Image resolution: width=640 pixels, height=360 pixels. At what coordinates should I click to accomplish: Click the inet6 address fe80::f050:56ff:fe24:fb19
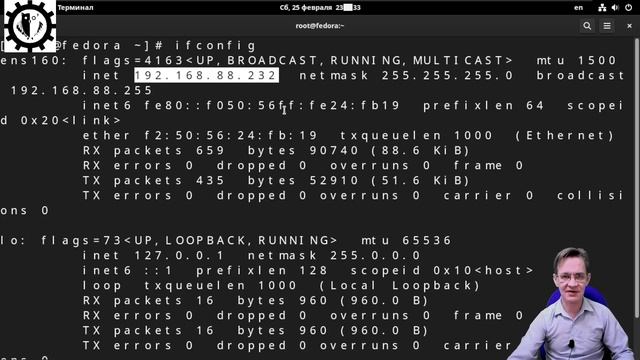[272, 106]
